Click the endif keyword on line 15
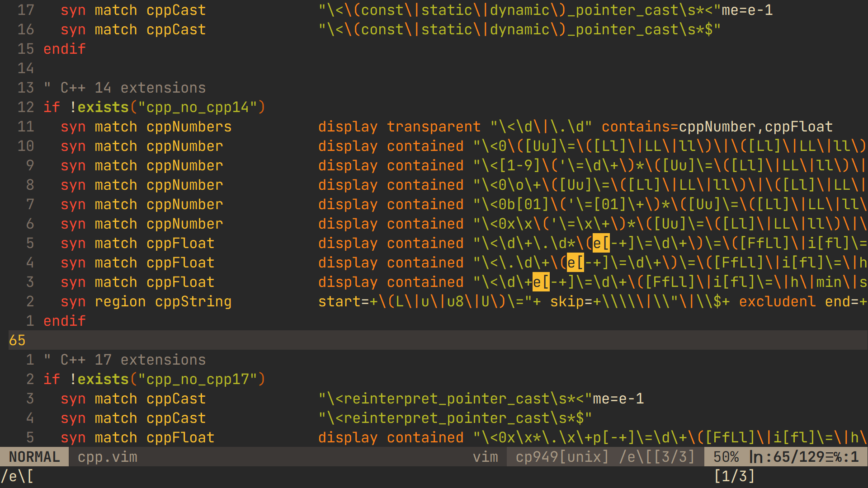This screenshot has width=868, height=488. (64, 49)
